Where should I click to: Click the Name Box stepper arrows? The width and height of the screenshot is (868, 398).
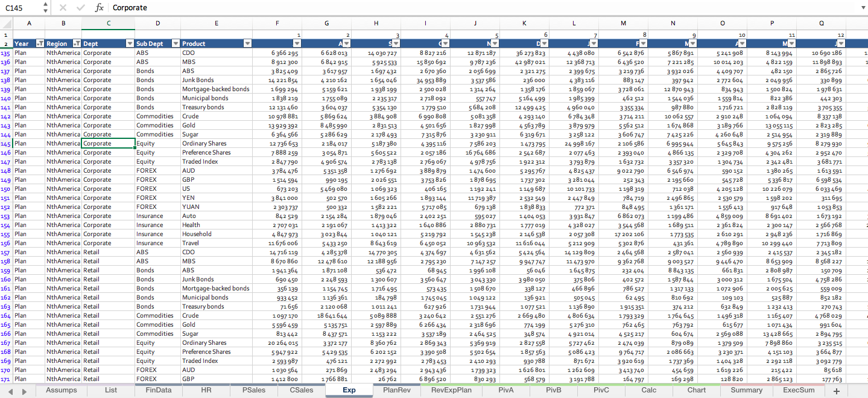pos(45,7)
